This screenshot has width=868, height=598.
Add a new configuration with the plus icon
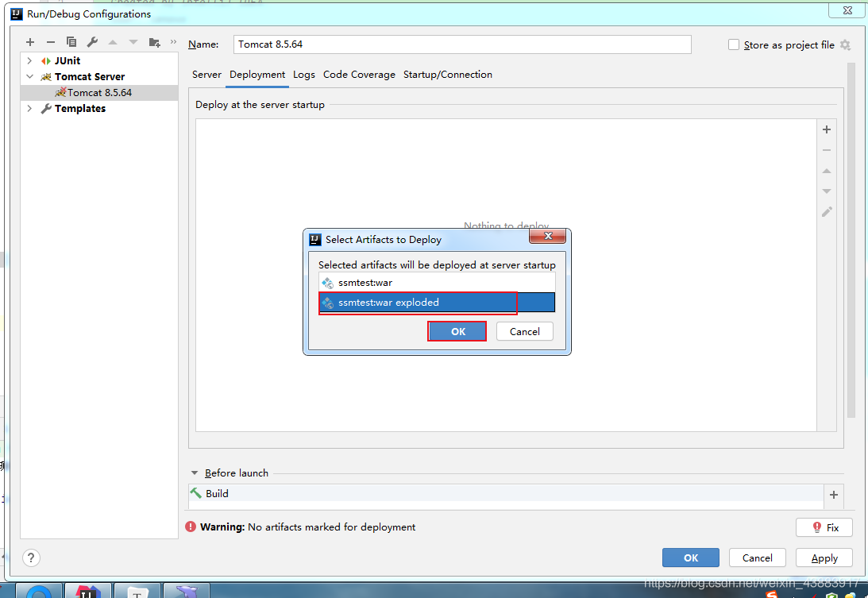[30, 42]
